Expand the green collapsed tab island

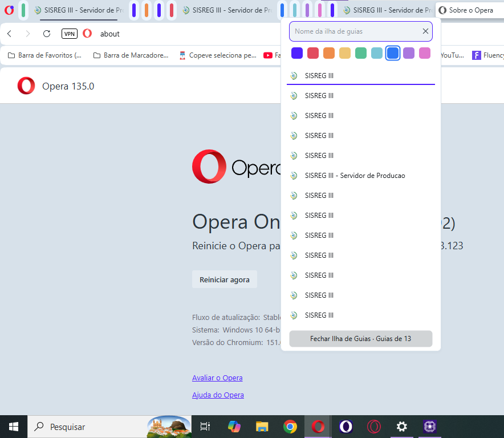click(x=23, y=10)
